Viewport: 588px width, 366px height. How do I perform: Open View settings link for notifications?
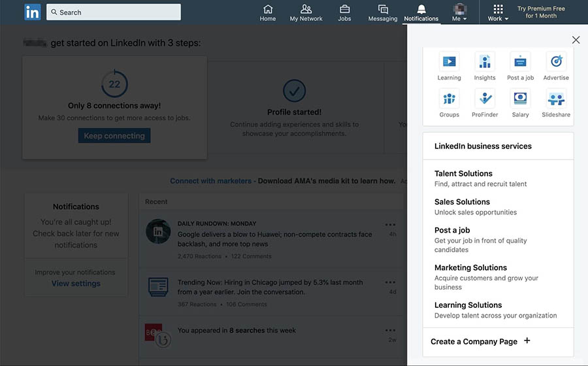76,284
